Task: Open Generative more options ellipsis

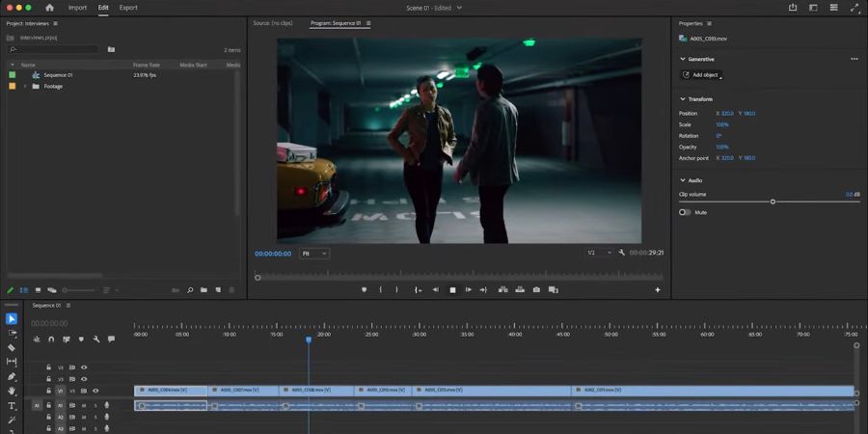Action: 854,59
